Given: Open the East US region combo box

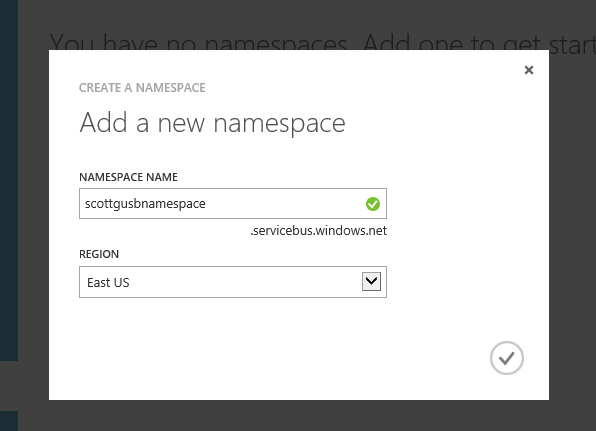Looking at the screenshot, I should pos(233,282).
